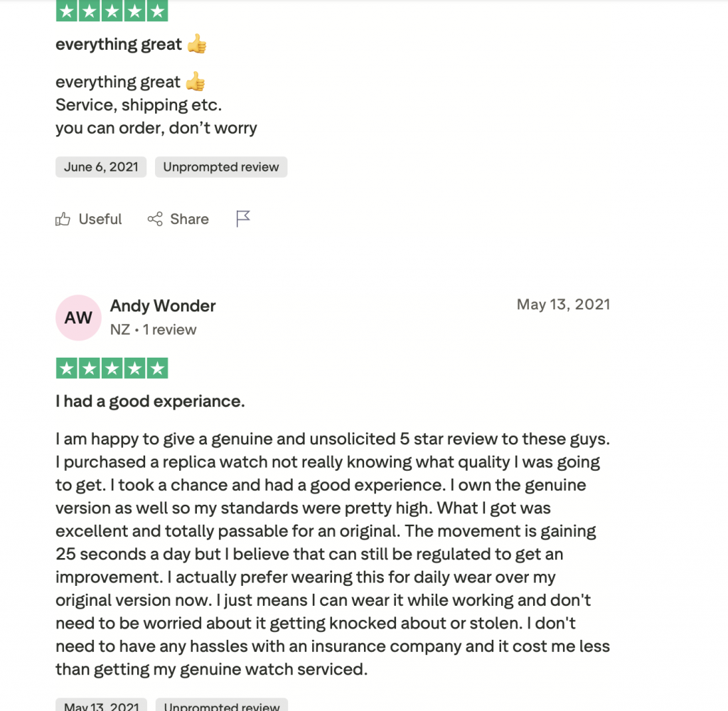Open the 'I had a good experience.' title
The image size is (728, 711).
click(x=150, y=401)
